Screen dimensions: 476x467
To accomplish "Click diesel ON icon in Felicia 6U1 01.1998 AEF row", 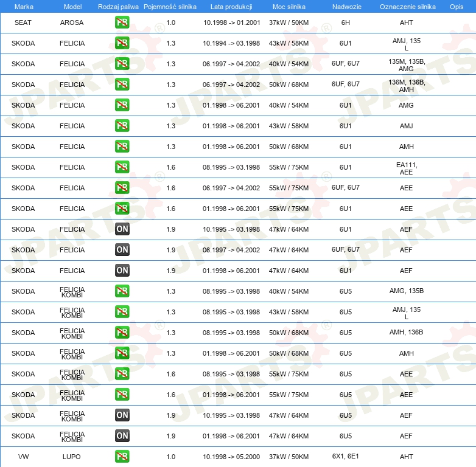I will 122,270.
